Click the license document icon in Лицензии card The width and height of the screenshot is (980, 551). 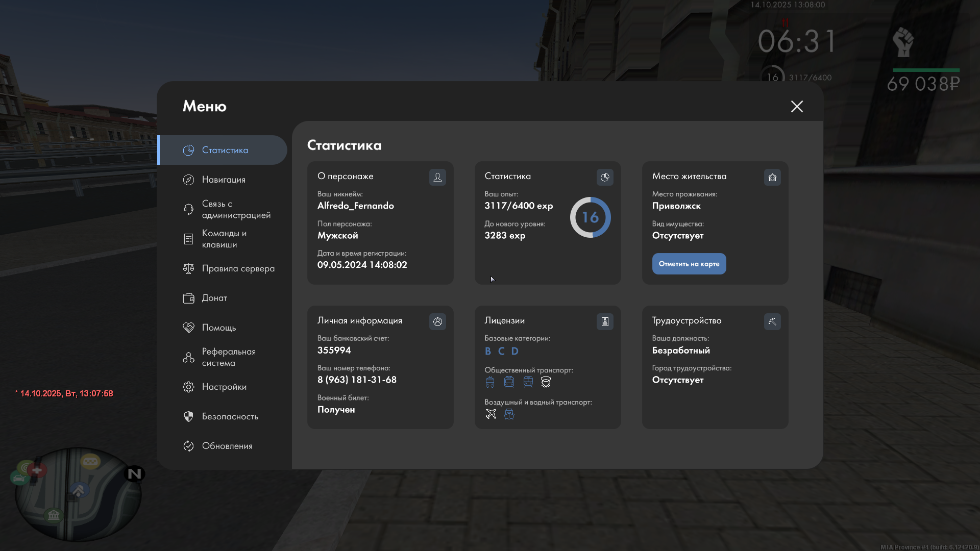[605, 321]
